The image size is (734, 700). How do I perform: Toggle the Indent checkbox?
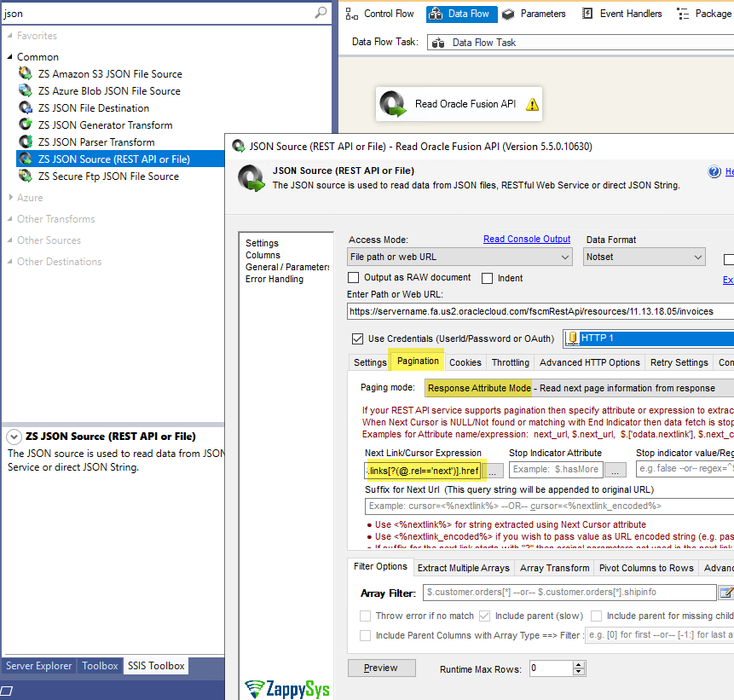click(488, 278)
